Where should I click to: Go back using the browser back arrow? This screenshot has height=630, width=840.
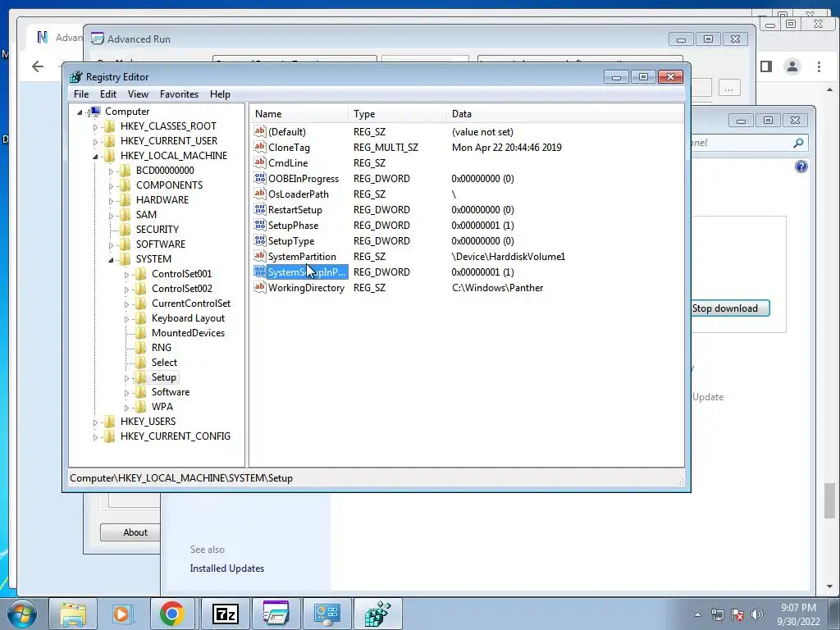[x=38, y=66]
